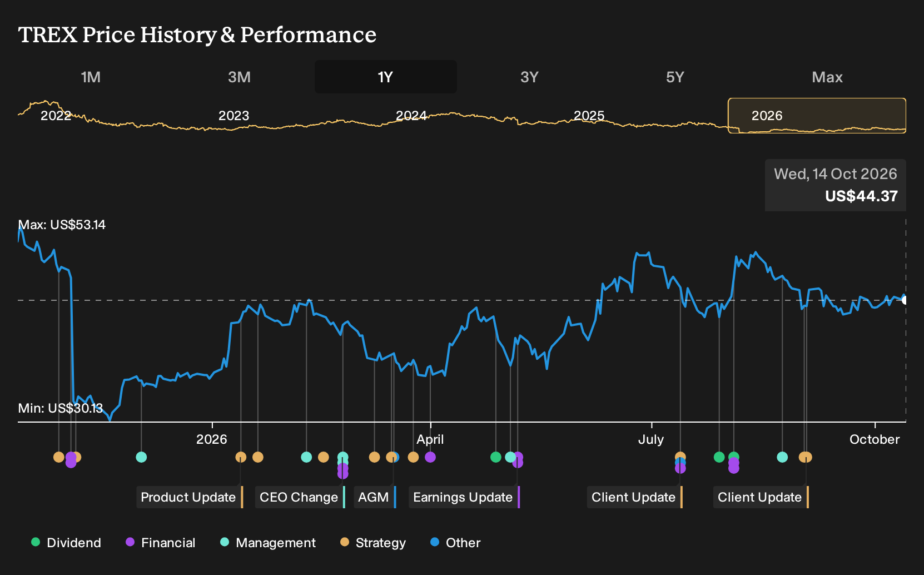Toggle the Strategy legend filter
Screen dimensions: 924x575
click(x=373, y=543)
